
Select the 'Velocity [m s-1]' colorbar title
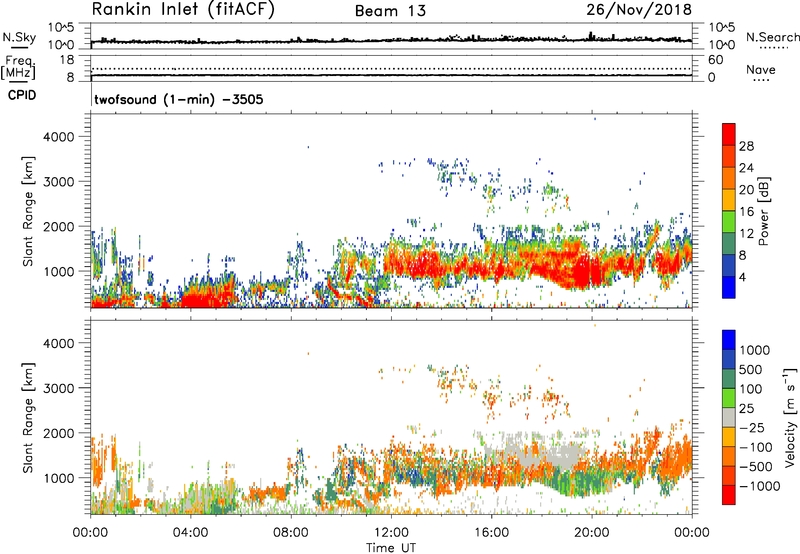[790, 417]
